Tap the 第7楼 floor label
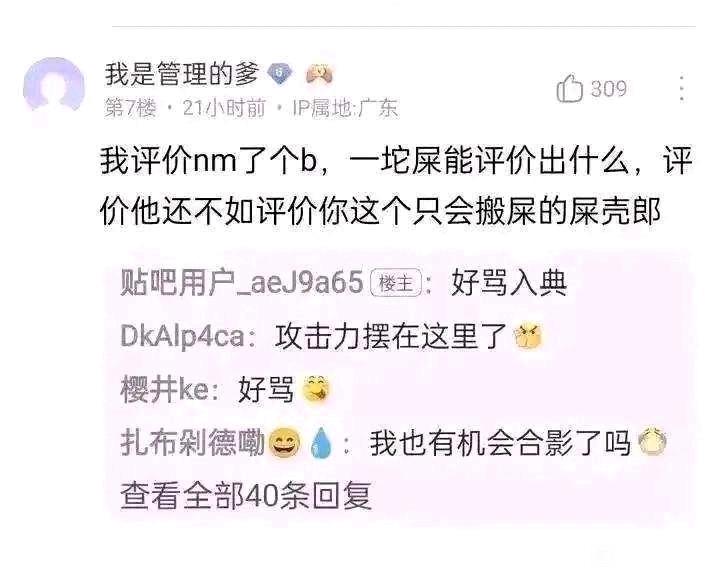Image resolution: width=720 pixels, height=575 pixels. click(130, 109)
